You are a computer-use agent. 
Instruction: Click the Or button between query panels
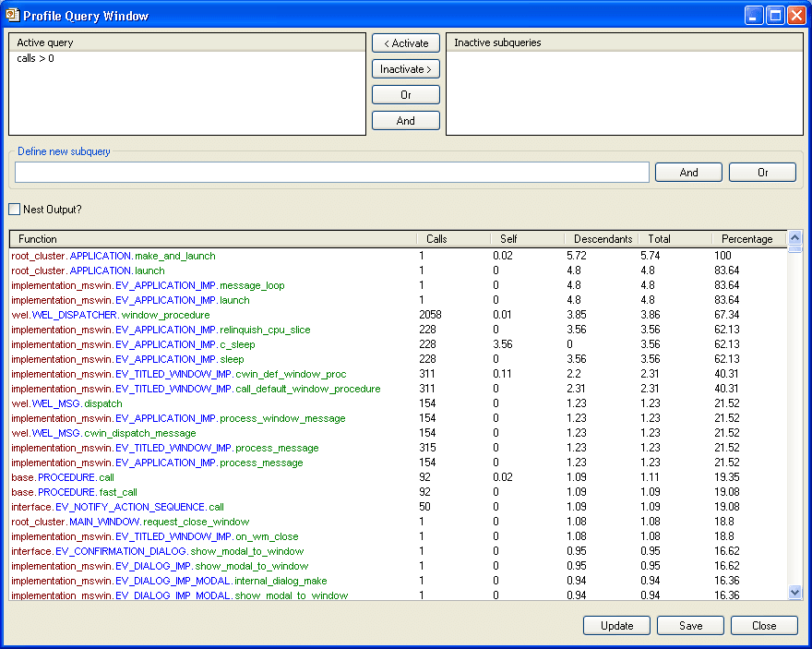click(406, 95)
